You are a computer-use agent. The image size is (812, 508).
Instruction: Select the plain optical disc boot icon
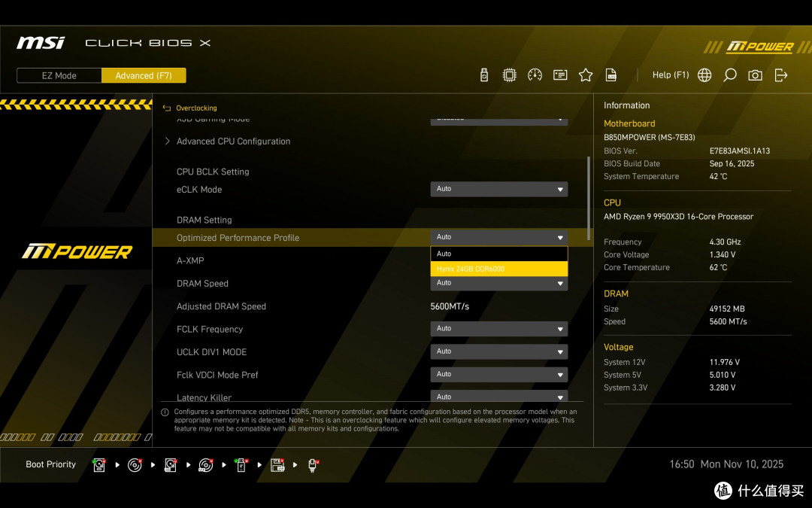coord(135,465)
